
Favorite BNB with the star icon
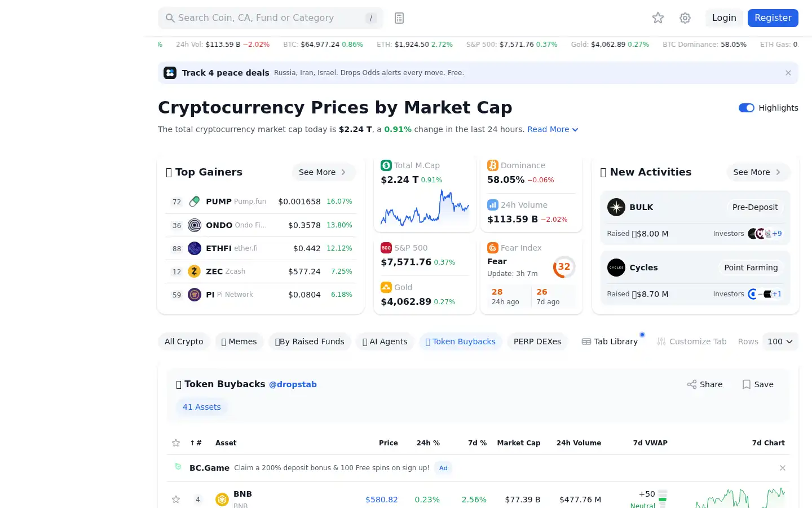point(176,500)
